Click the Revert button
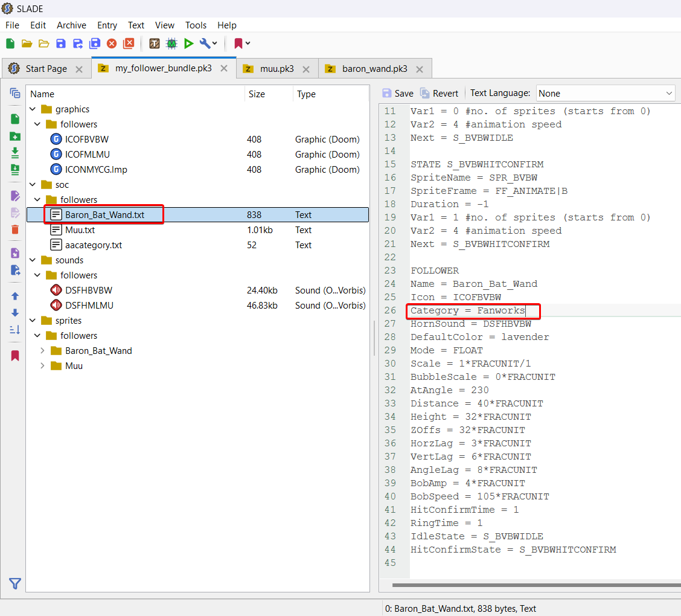Image resolution: width=681 pixels, height=616 pixels. pos(439,94)
